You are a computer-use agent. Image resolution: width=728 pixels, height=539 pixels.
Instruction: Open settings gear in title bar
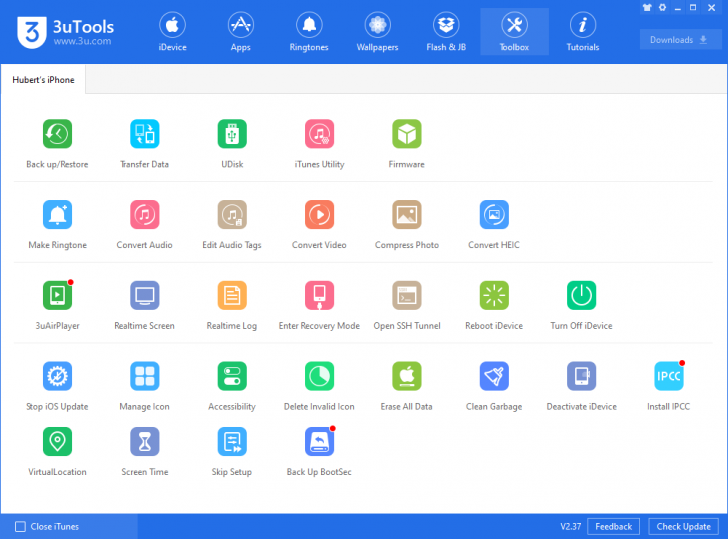[x=663, y=7]
